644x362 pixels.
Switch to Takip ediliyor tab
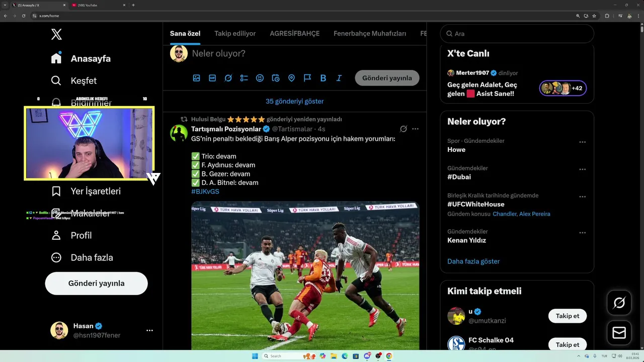[235, 34]
